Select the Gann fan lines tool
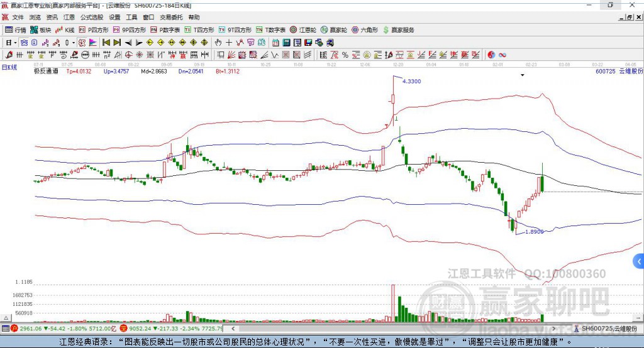 coord(231,55)
